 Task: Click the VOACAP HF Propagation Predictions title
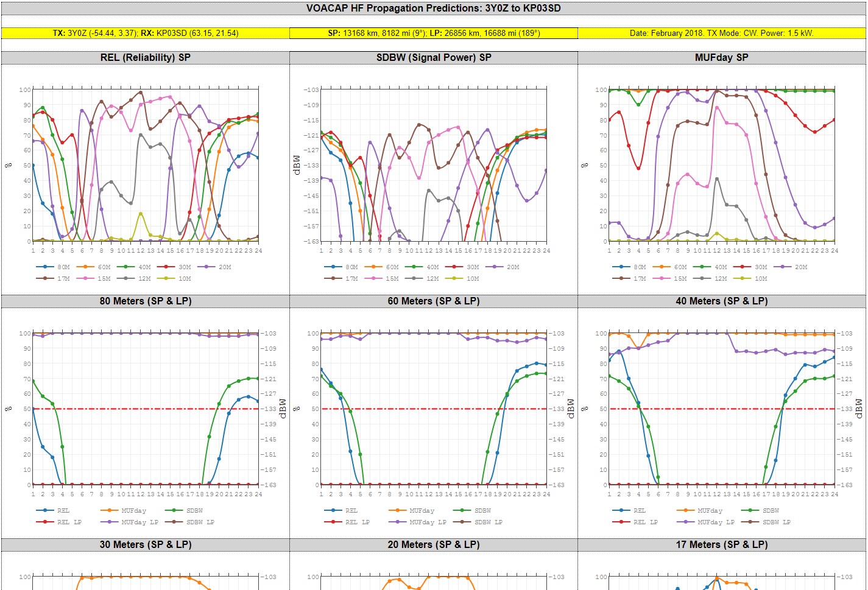coord(434,8)
